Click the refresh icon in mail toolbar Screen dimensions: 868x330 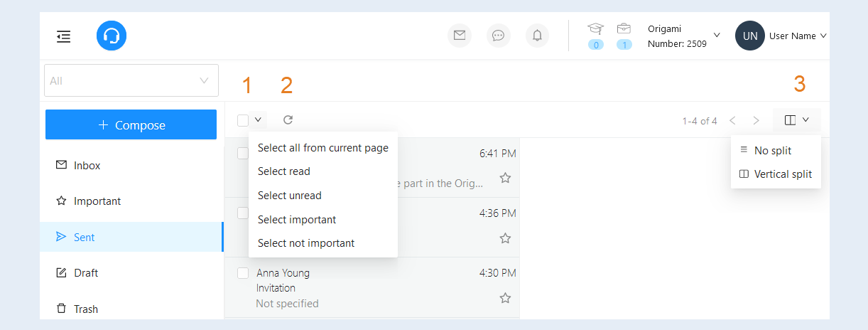click(288, 120)
